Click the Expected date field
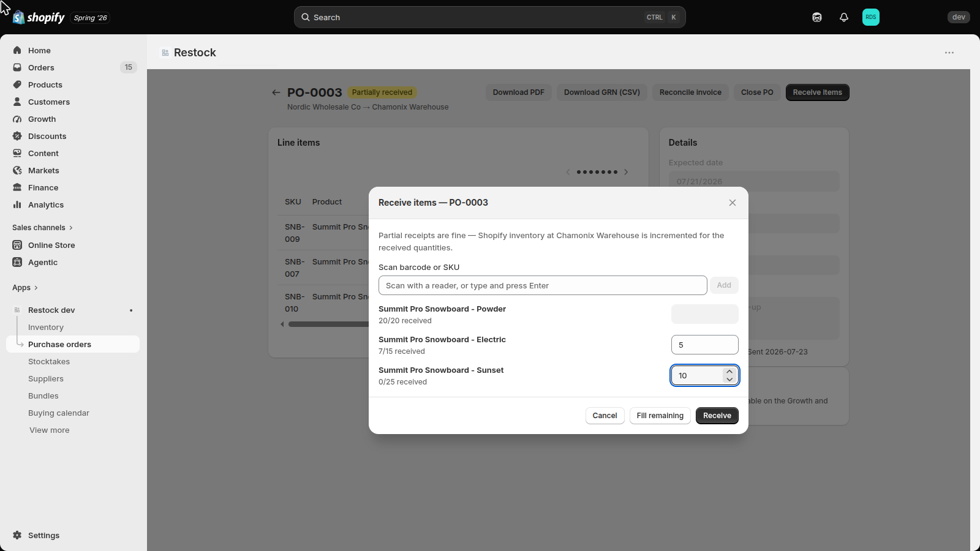Image resolution: width=980 pixels, height=551 pixels. [754, 181]
